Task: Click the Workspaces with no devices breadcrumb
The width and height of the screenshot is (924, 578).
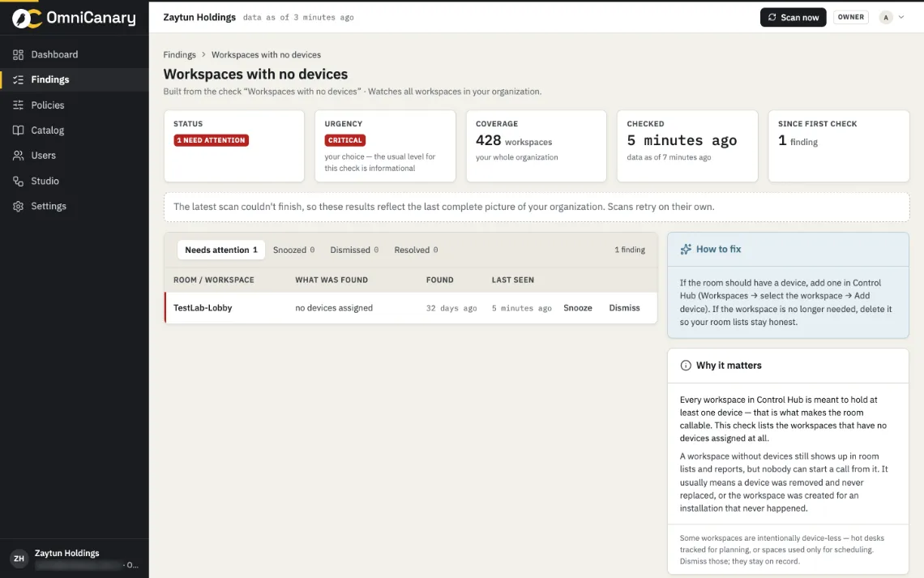Action: (267, 54)
